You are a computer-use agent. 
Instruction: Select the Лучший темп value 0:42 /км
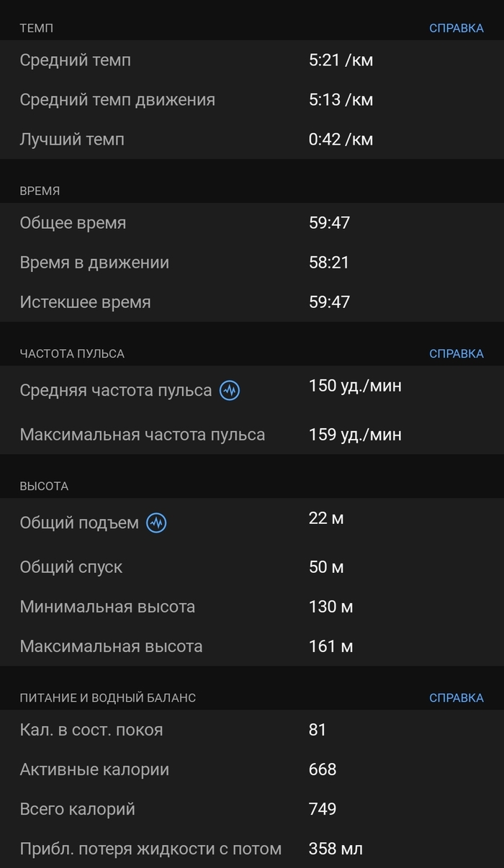click(x=341, y=139)
